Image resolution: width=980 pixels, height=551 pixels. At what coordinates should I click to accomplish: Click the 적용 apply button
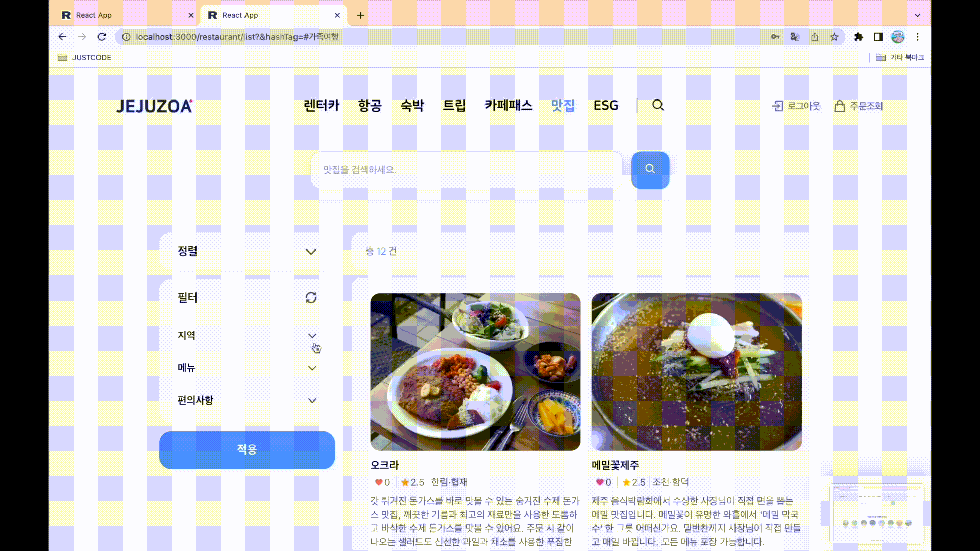[x=247, y=450]
